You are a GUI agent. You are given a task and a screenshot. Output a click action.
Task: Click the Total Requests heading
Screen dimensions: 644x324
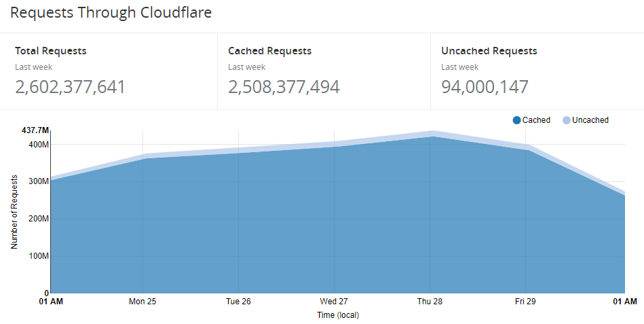[x=51, y=51]
